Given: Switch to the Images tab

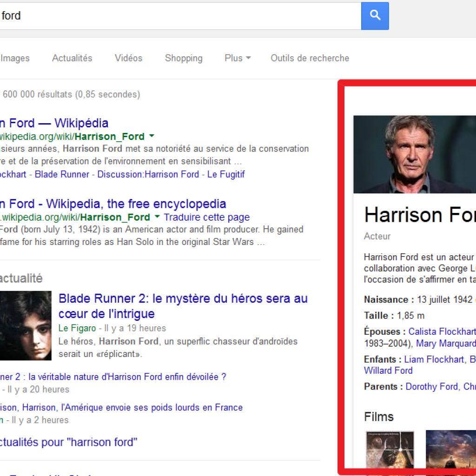Looking at the screenshot, I should click(x=15, y=58).
